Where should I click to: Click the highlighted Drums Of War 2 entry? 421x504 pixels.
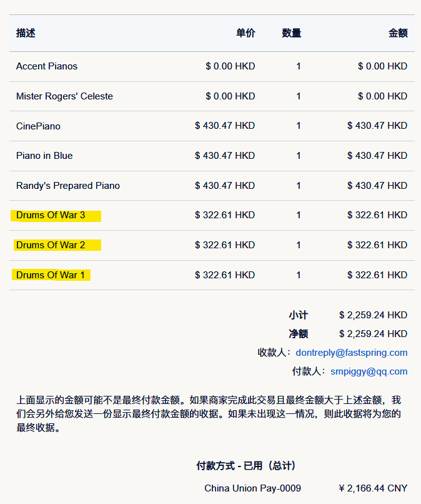point(51,245)
